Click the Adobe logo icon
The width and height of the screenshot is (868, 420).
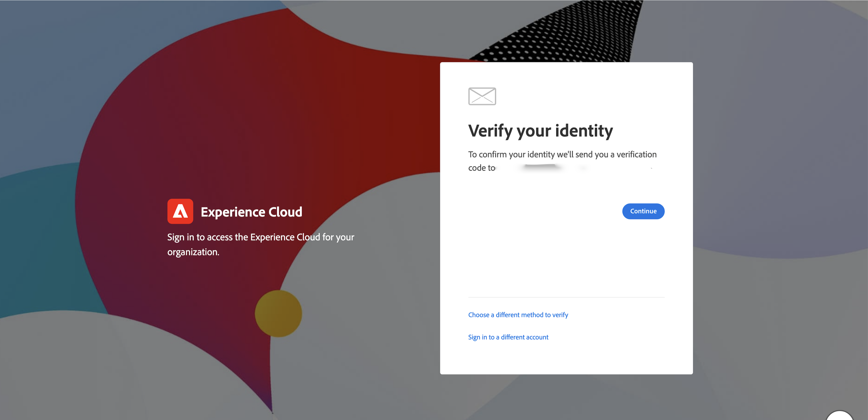(180, 212)
